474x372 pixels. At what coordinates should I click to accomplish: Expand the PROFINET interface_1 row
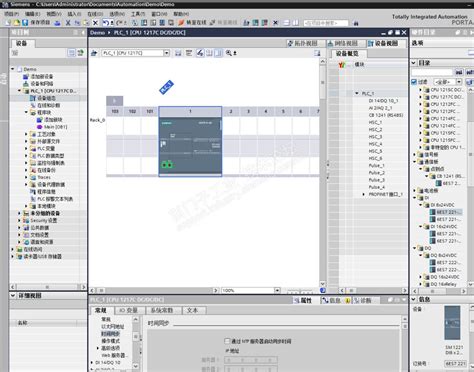[x=364, y=194]
